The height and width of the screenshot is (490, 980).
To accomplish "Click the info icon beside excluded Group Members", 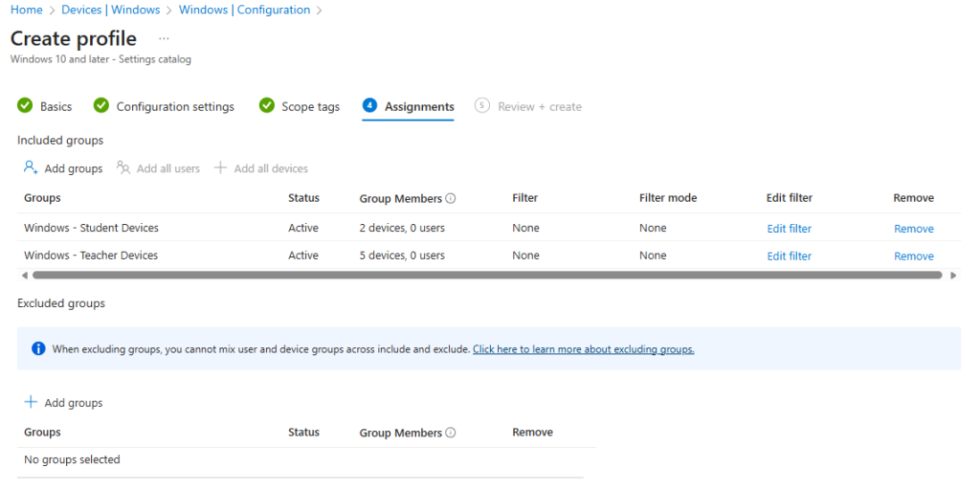I will (451, 433).
